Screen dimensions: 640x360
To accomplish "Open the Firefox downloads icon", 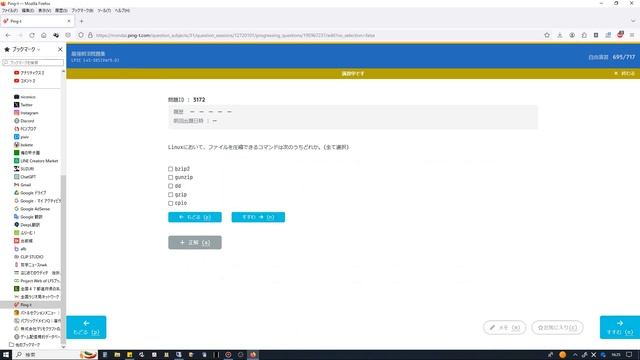I will coord(560,36).
